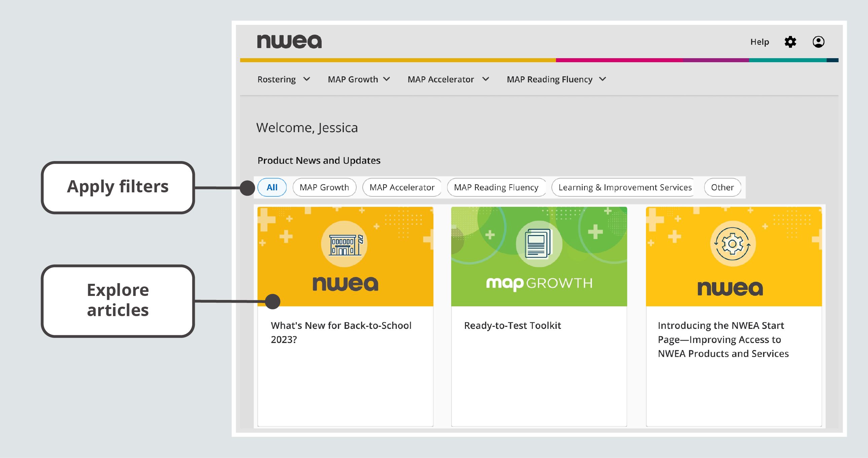The height and width of the screenshot is (458, 868).
Task: Open article What's New for Back-to-School 2023?
Action: coord(341,332)
